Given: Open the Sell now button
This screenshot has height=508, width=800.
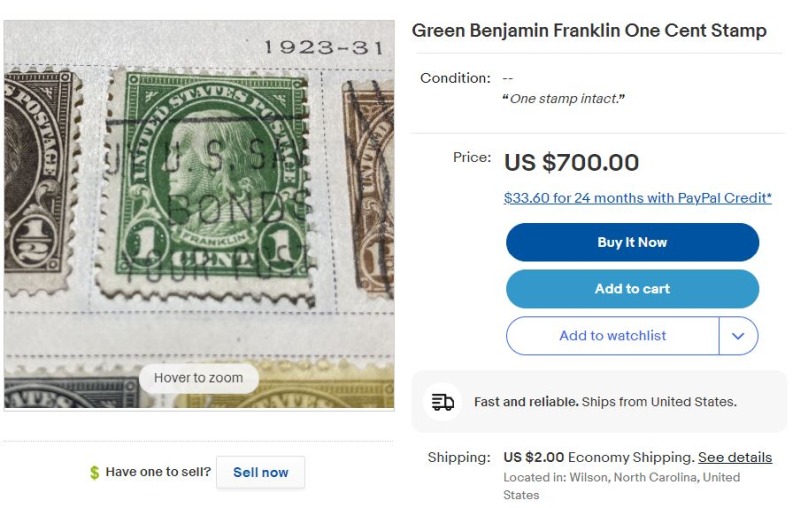Looking at the screenshot, I should (260, 472).
